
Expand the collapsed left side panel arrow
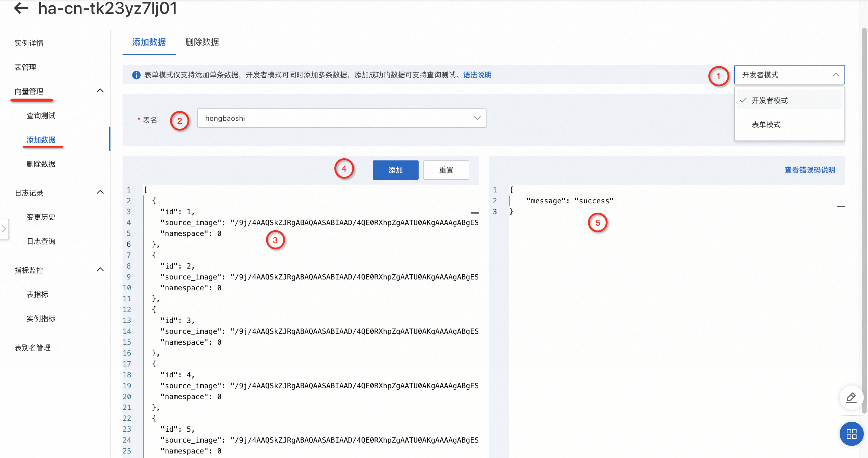(4, 229)
